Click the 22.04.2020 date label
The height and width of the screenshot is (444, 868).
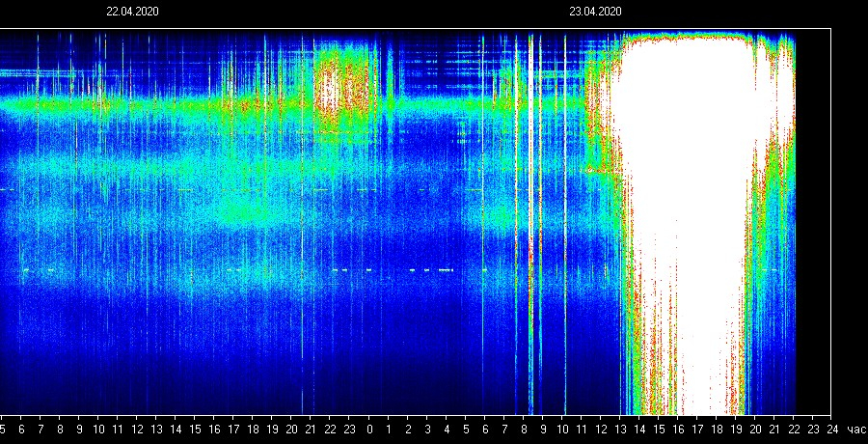click(x=132, y=12)
